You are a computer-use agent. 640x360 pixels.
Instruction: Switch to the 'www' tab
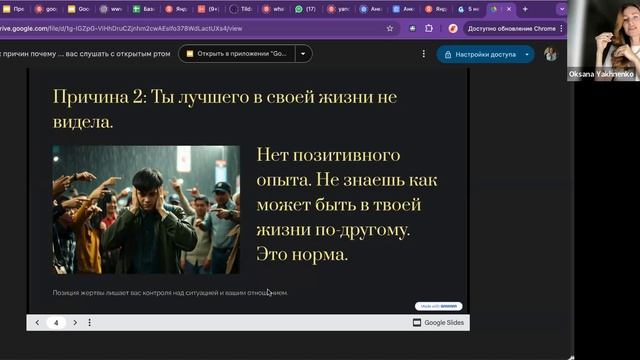111,9
